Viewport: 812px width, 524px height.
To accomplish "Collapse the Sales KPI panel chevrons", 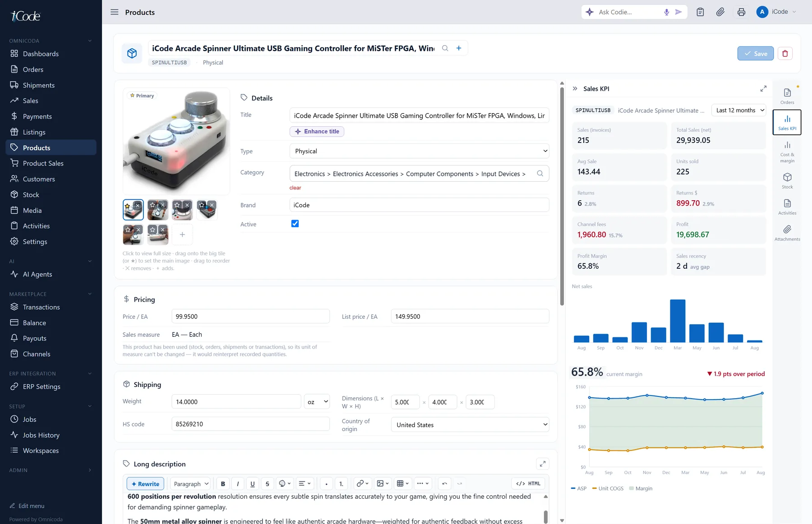I will [x=575, y=88].
